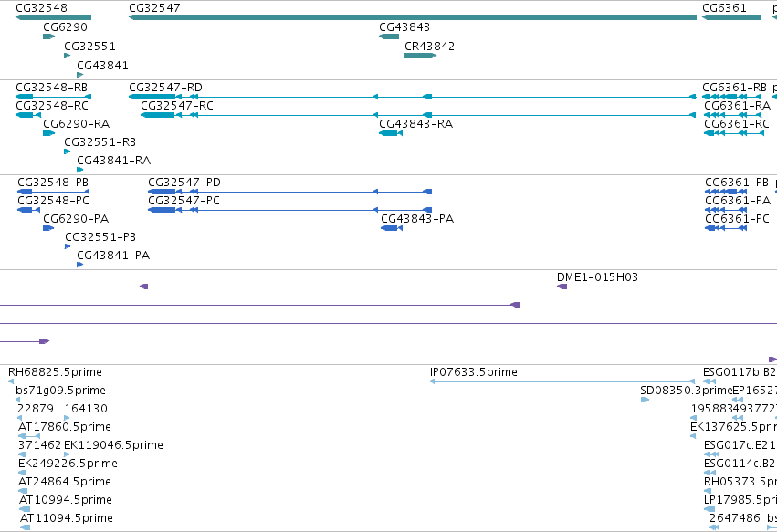Click the CG32547-PD protein label
Screen dimensions: 777x532
(184, 183)
